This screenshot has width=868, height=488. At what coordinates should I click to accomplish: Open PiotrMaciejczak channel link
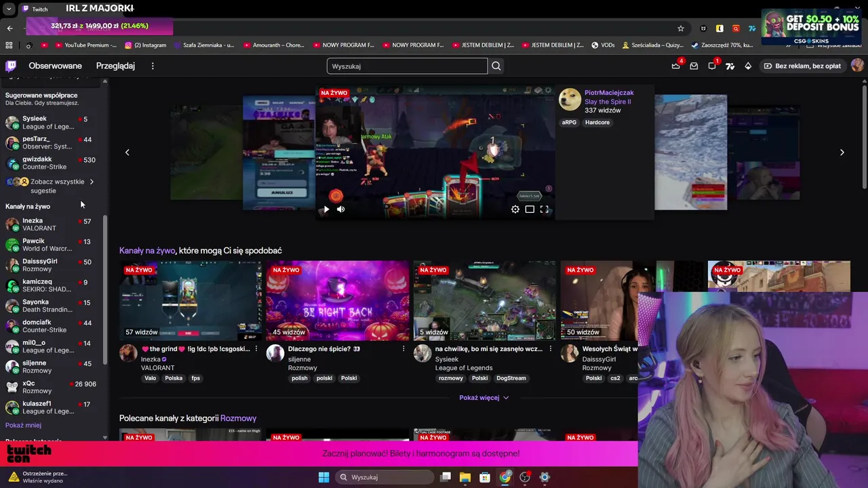(x=609, y=93)
